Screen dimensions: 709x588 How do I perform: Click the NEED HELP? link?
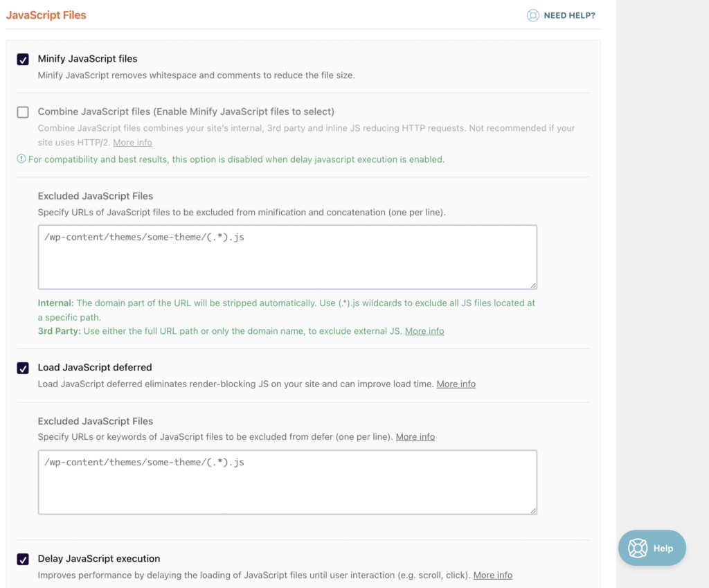(569, 15)
